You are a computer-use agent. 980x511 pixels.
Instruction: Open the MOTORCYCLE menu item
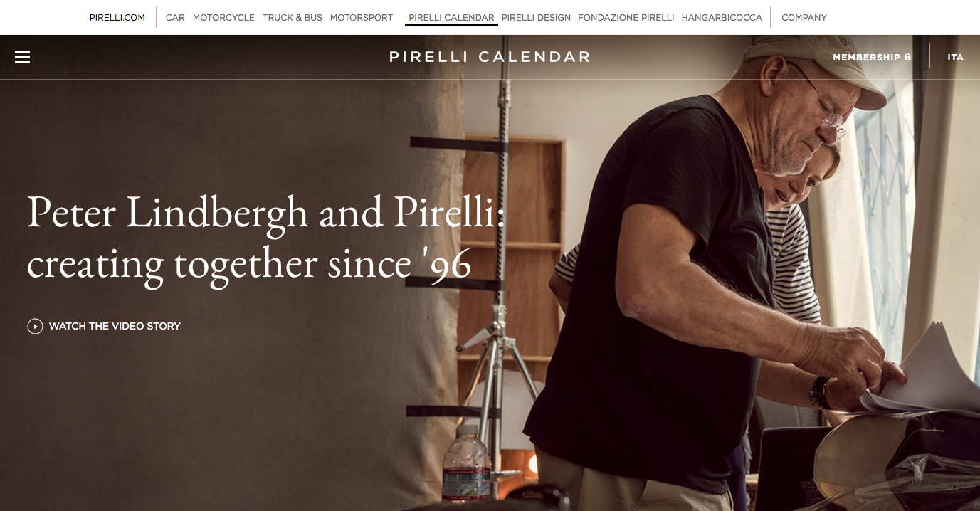point(223,17)
